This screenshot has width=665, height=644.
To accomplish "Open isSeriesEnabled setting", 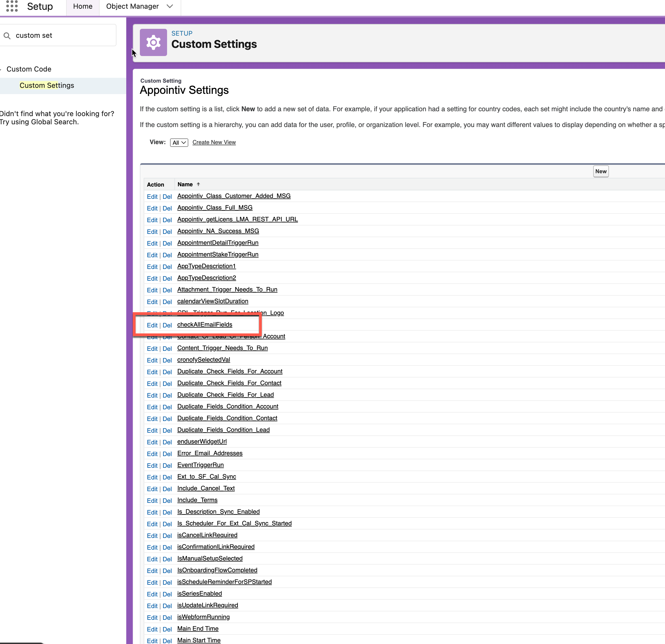I will (199, 593).
